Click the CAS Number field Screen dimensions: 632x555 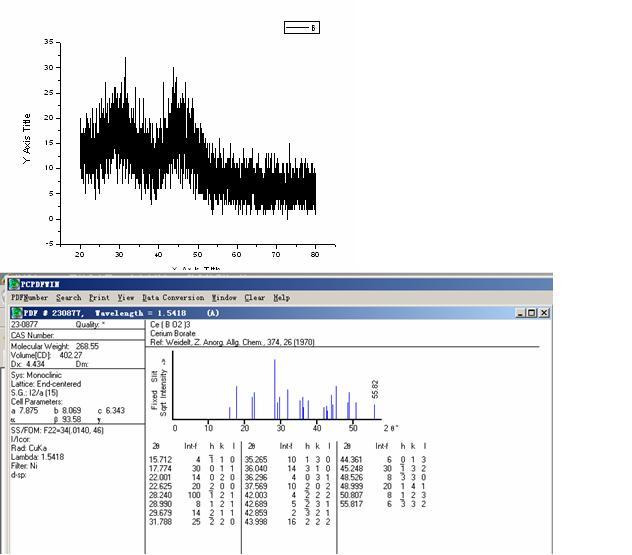32,335
